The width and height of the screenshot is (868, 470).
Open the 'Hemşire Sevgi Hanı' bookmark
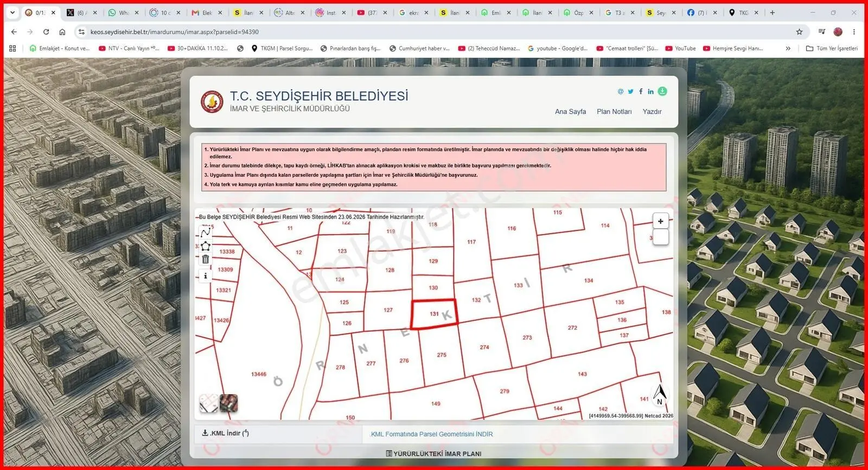click(x=733, y=48)
